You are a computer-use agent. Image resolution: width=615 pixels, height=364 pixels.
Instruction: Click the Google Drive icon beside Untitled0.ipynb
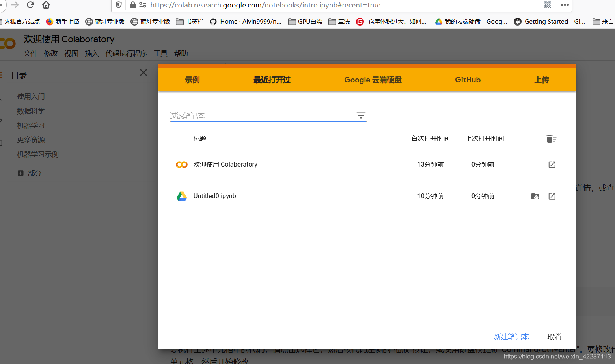[182, 196]
